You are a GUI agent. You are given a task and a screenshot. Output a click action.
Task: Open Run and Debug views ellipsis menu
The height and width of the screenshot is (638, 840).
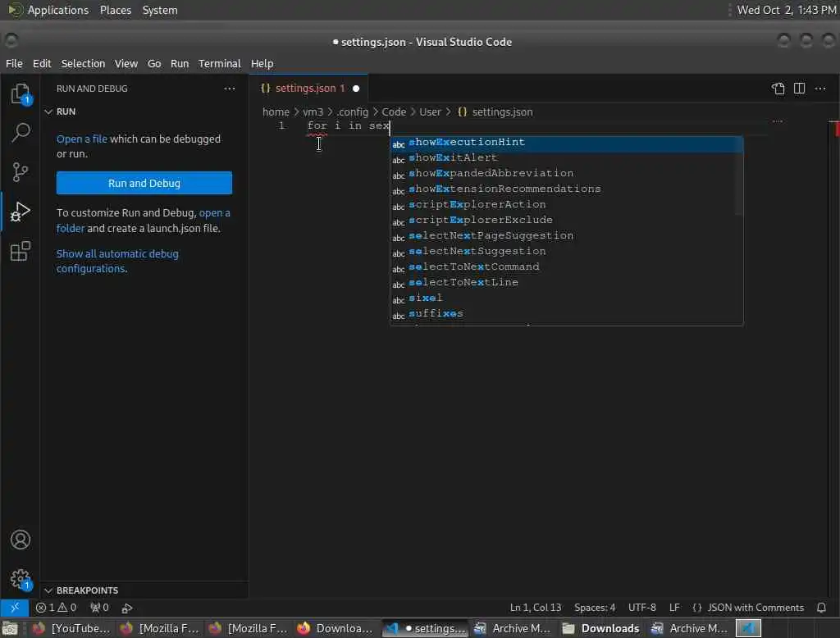(230, 89)
